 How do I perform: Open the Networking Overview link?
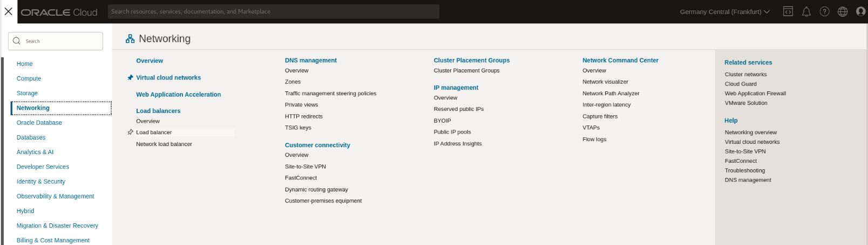[x=150, y=61]
